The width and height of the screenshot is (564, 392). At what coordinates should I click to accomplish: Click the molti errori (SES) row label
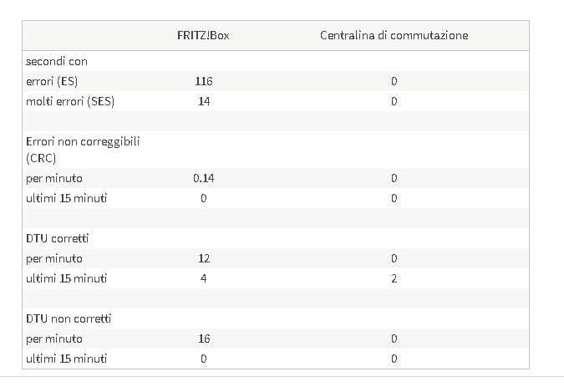pyautogui.click(x=70, y=101)
